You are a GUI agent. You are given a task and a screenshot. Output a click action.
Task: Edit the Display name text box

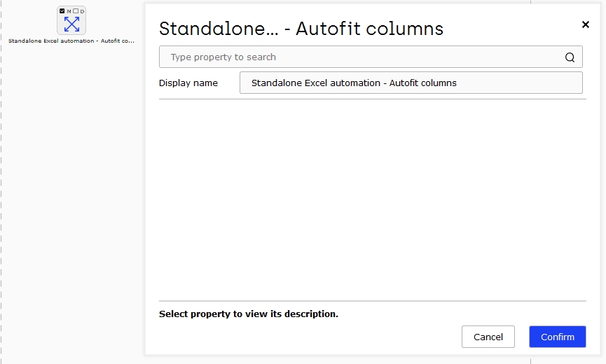[x=411, y=83]
